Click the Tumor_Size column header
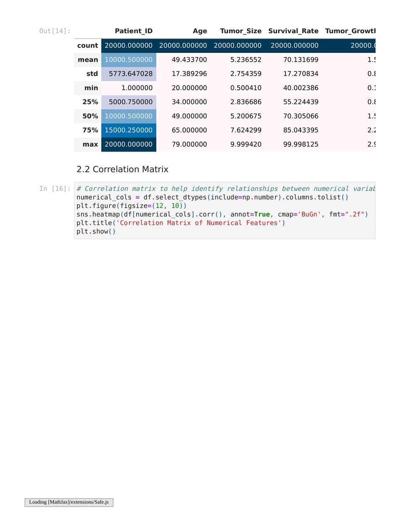The image size is (411, 532). [241, 31]
